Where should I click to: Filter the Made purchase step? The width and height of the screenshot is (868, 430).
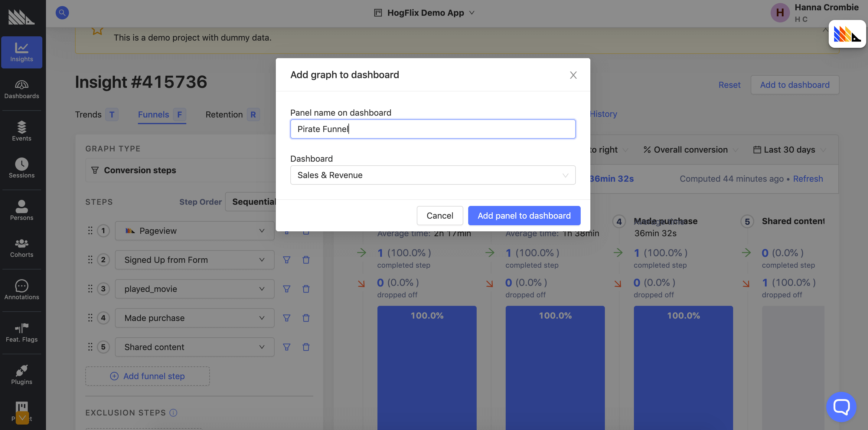tap(286, 318)
